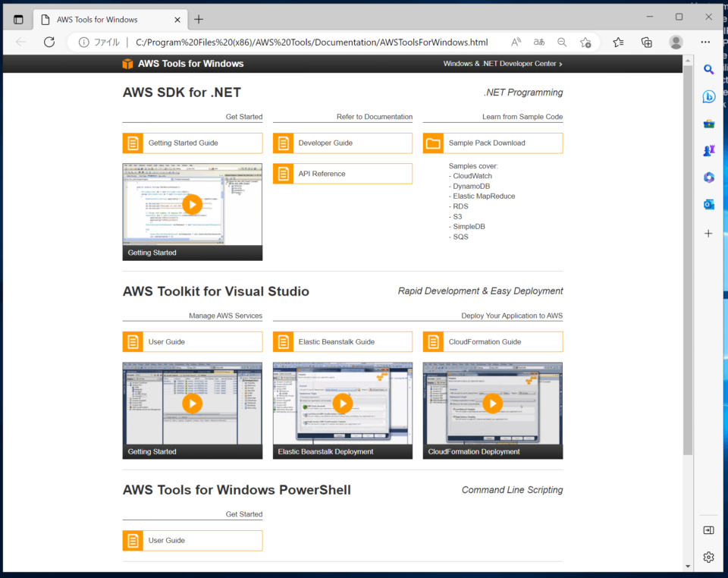The width and height of the screenshot is (728, 578).
Task: Translate this page
Action: pyautogui.click(x=539, y=42)
